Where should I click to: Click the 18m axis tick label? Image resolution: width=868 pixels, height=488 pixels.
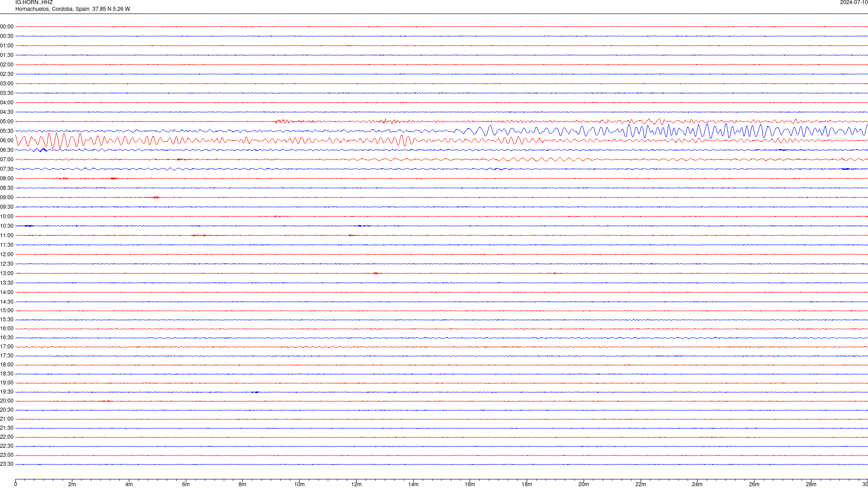click(x=527, y=484)
